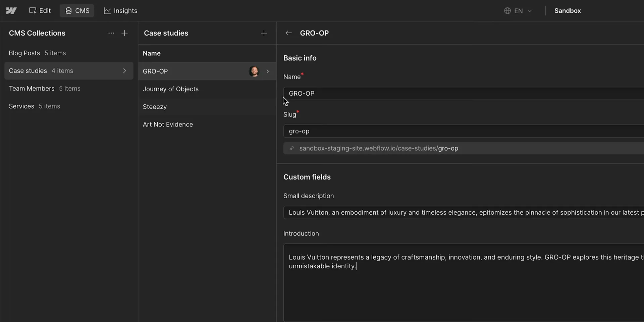Viewport: 644px width, 322px height.
Task: Click the Small description field
Action: coord(464,213)
